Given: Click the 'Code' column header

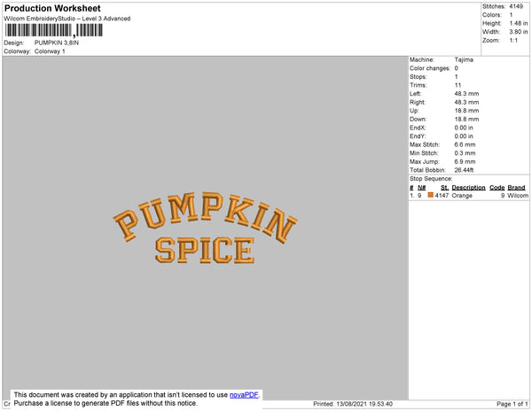Looking at the screenshot, I should [497, 188].
